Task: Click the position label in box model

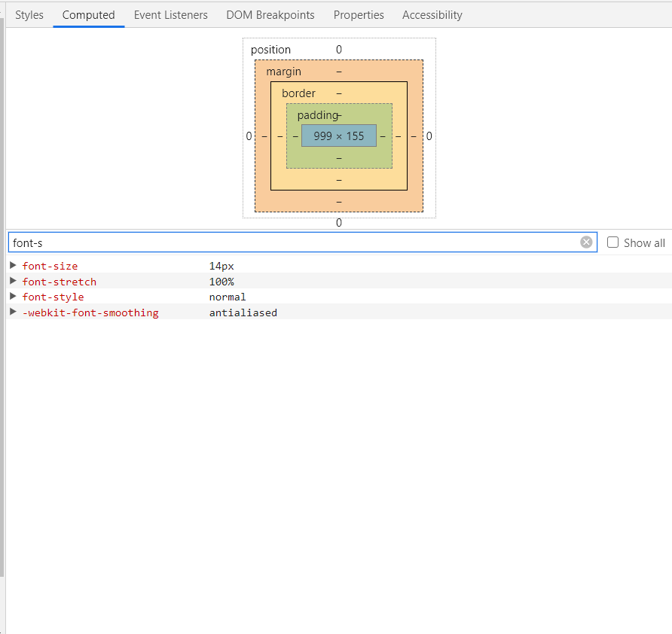Action: click(x=270, y=50)
